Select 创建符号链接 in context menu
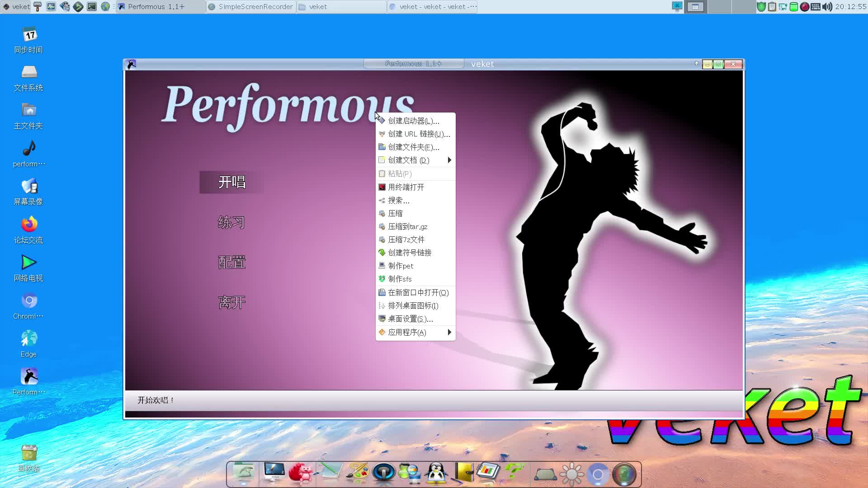This screenshot has width=868, height=488. [415, 253]
